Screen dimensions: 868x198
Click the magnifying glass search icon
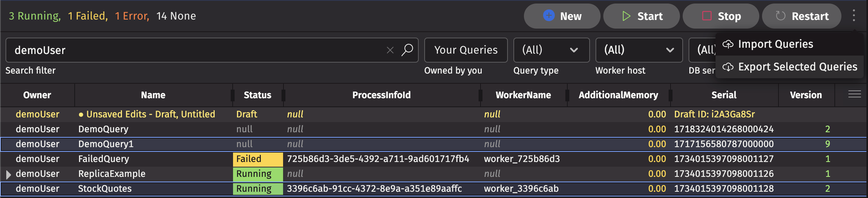pyautogui.click(x=407, y=50)
